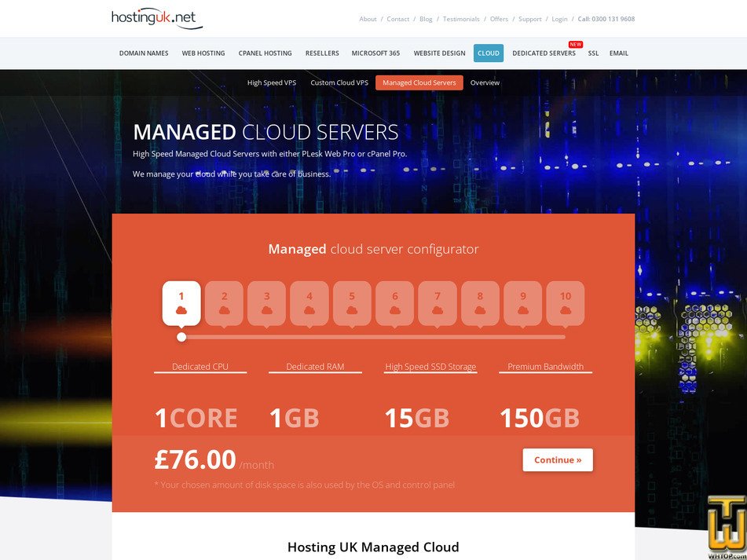Click the Call 0300 131 9608 number
The width and height of the screenshot is (747, 560).
pos(606,19)
